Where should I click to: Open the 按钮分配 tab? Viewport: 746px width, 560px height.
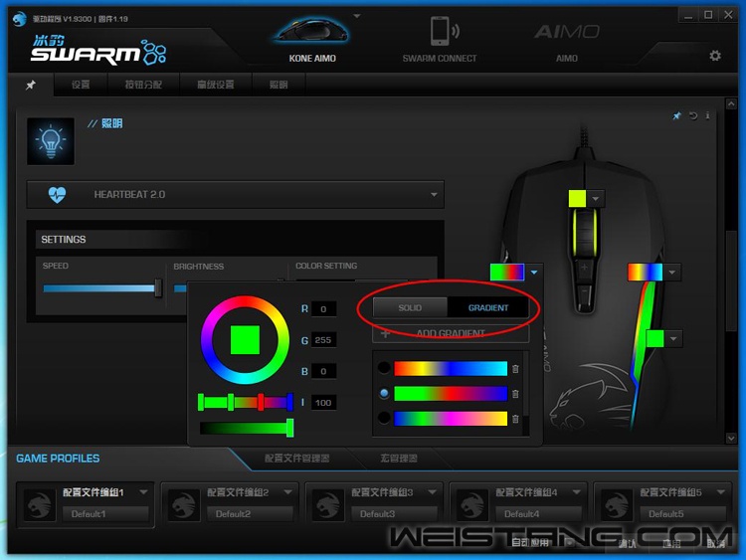click(143, 85)
